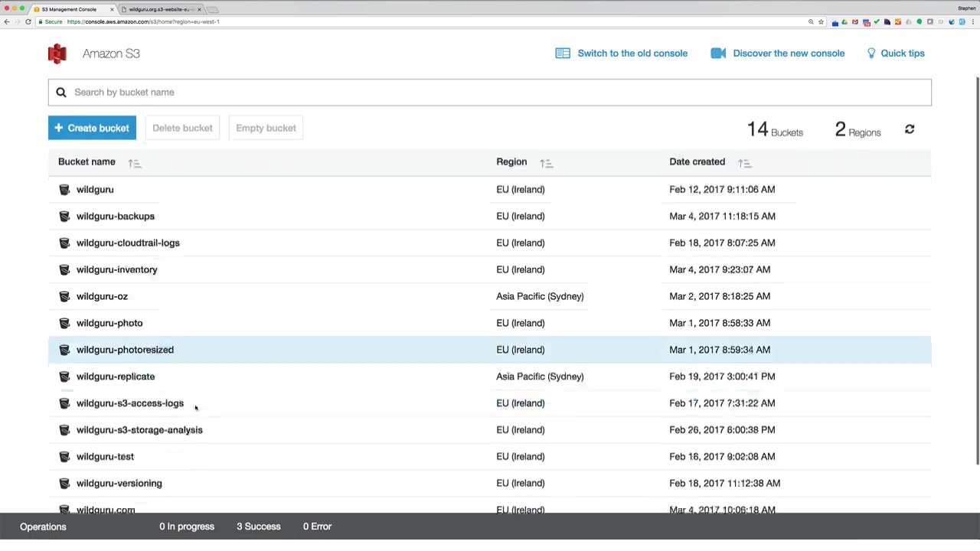Click the lightbulb icon beside Quick tips

click(871, 54)
